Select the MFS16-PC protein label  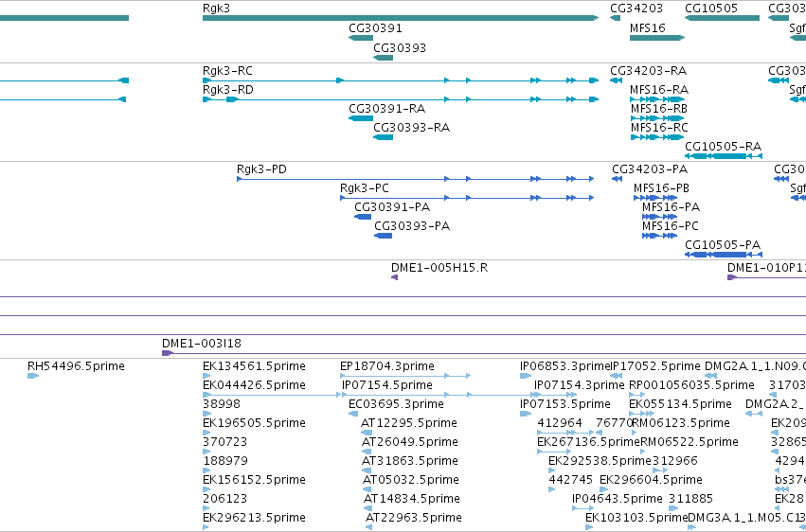pyautogui.click(x=671, y=226)
